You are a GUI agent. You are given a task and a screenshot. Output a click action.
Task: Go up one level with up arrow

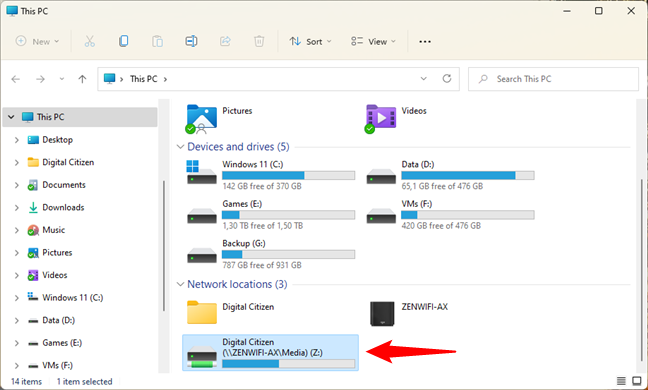pyautogui.click(x=82, y=79)
